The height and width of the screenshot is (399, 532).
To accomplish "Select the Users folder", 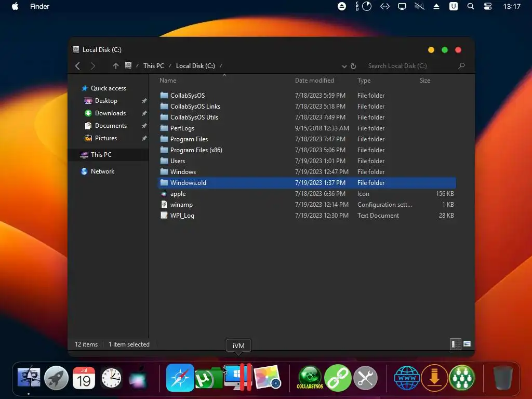I will (x=307, y=161).
